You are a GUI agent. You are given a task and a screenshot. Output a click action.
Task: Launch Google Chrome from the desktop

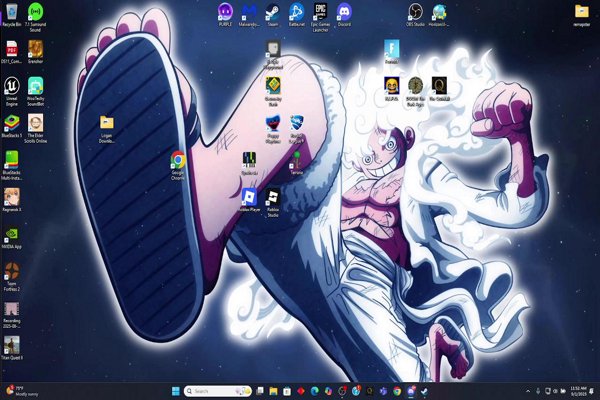[x=178, y=165]
